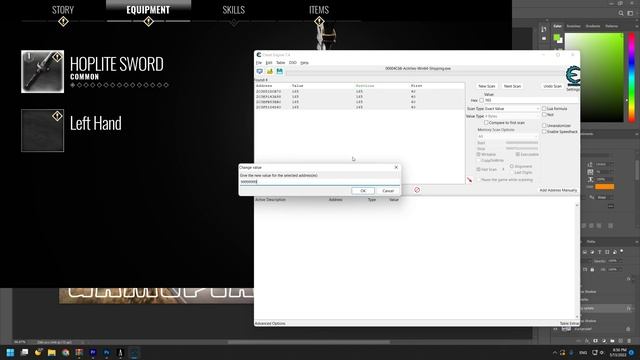This screenshot has width=640, height=360.
Task: Toggle the Writable checkbox
Action: tap(478, 154)
